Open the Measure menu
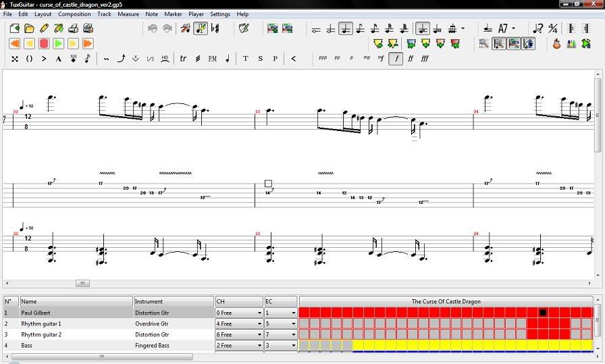Viewport: 605px width, 364px height. click(128, 14)
